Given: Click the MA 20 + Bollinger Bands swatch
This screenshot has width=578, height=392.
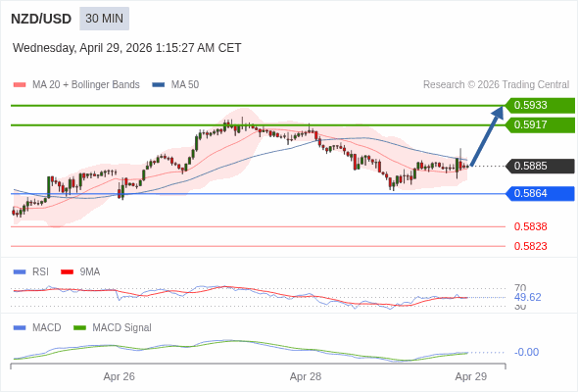Looking at the screenshot, I should click(20, 85).
